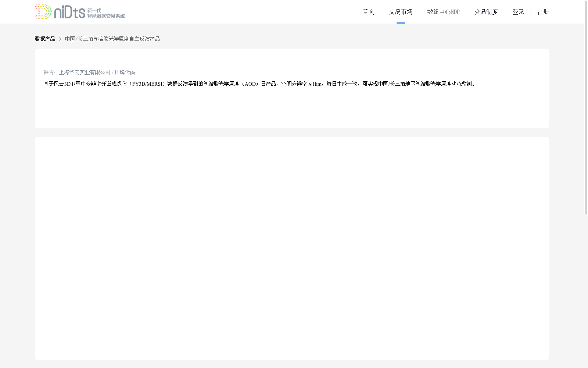Select breadcrumb 中国/长三角气溶胶光学厚度自主反演产品

click(112, 39)
